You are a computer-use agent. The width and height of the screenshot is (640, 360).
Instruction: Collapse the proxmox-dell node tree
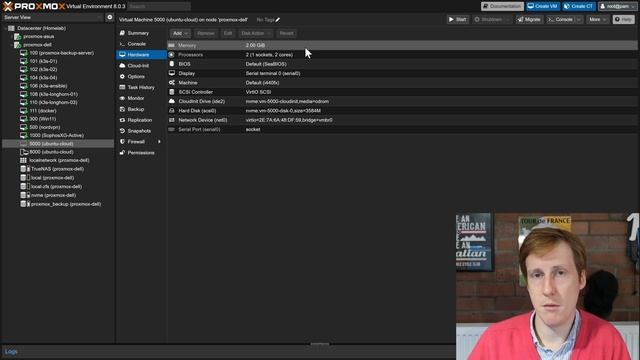click(x=11, y=45)
